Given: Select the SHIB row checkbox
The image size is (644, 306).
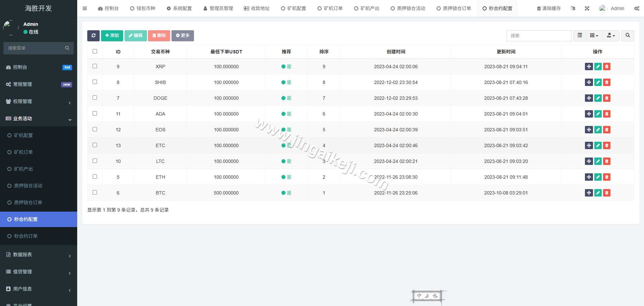Looking at the screenshot, I should pos(95,82).
